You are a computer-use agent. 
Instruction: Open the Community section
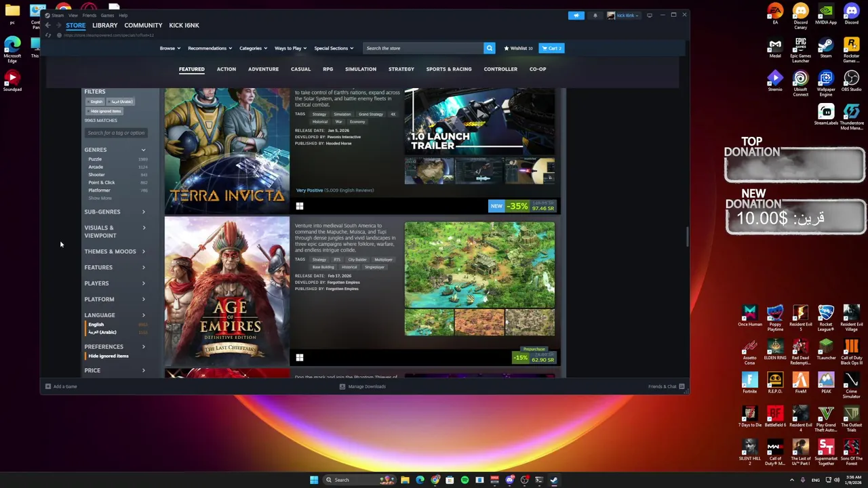click(x=143, y=25)
